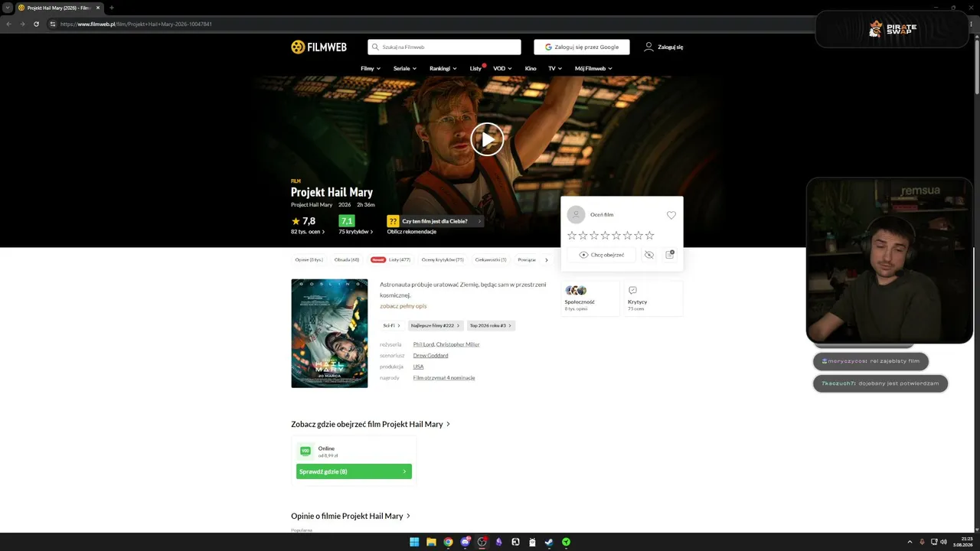Viewport: 980px width, 551px height.
Task: Expand the Mój Filmweb menu
Action: coord(593,69)
